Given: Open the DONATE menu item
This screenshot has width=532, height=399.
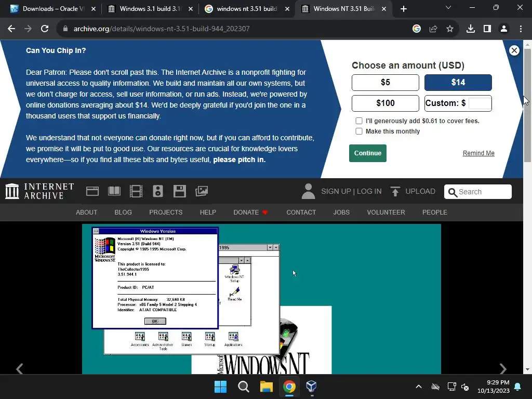Looking at the screenshot, I should coord(250,212).
